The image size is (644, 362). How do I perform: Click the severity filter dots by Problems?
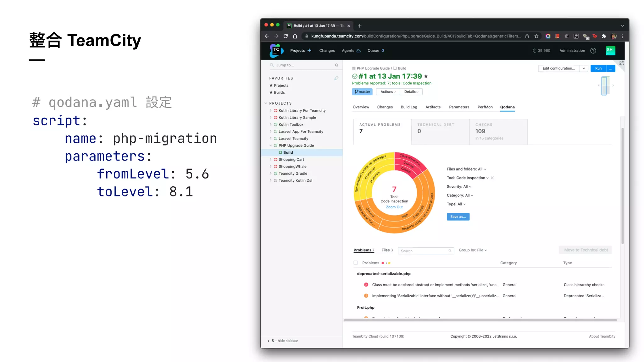point(386,263)
